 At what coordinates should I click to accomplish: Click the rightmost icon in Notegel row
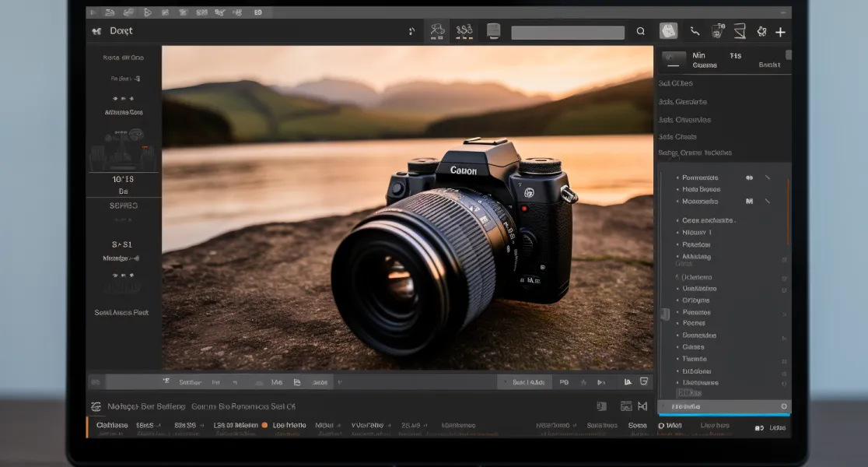click(642, 406)
